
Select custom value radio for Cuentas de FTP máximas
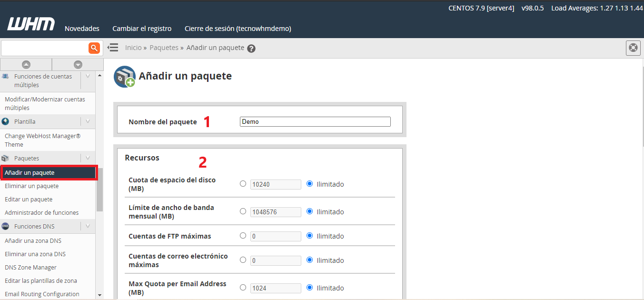[243, 236]
